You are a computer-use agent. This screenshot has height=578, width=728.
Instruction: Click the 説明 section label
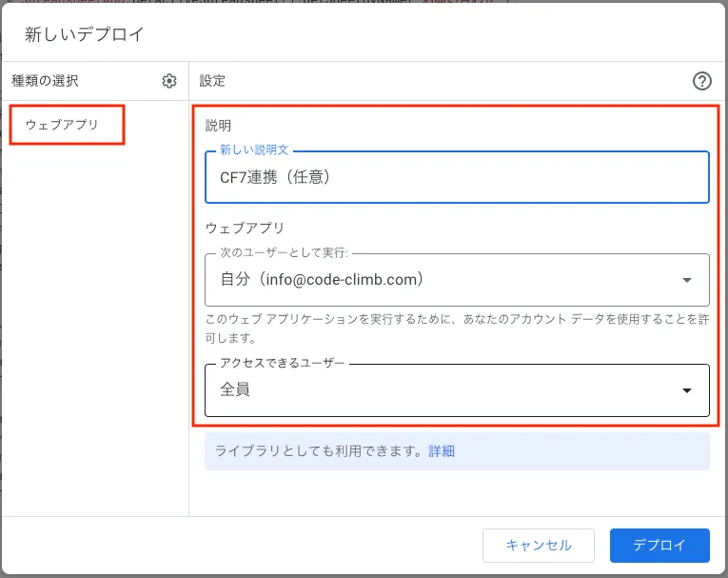218,125
